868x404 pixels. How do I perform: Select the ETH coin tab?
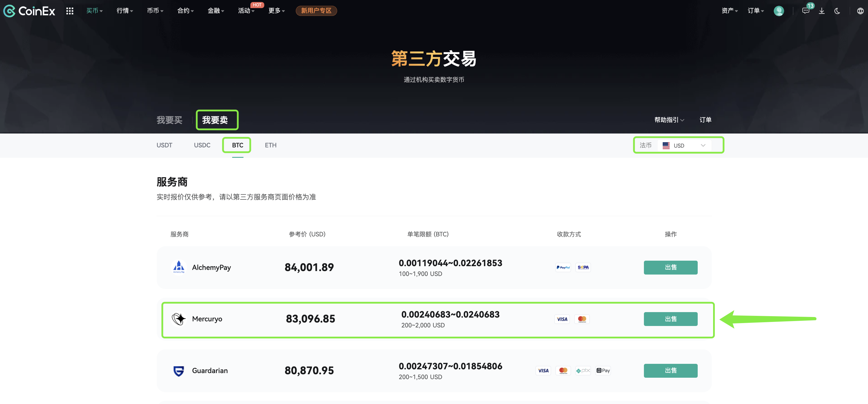coord(271,145)
